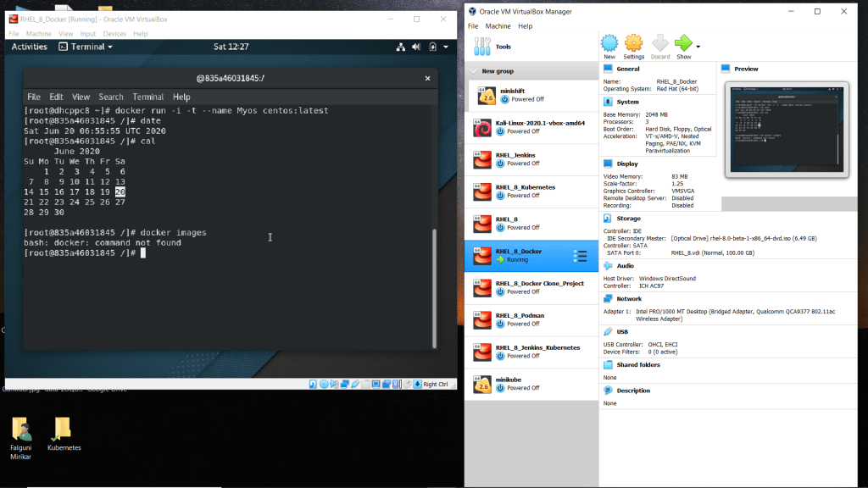Open Settings for the selected VM
The width and height of the screenshot is (868, 488).
point(633,46)
